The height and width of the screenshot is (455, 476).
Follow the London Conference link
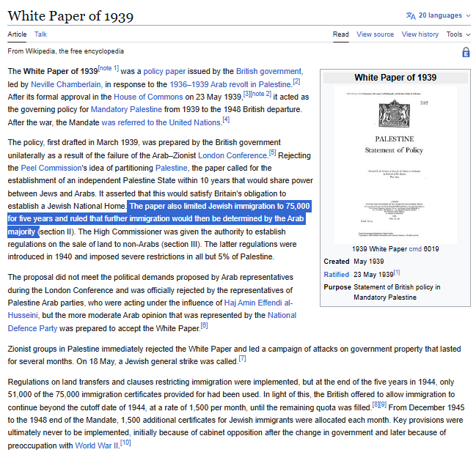(232, 155)
